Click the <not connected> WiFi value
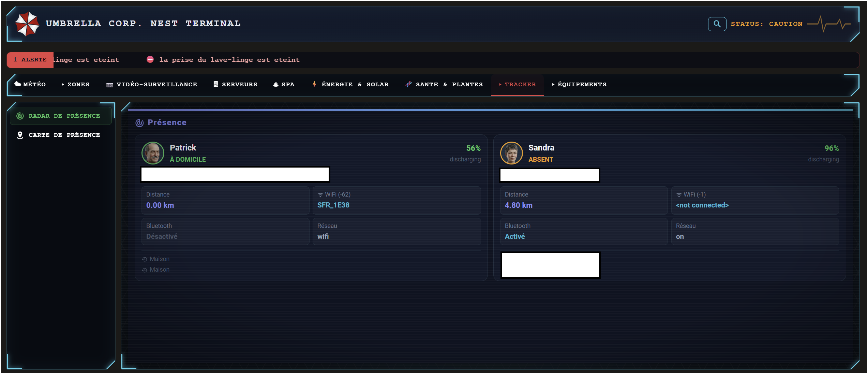 pyautogui.click(x=702, y=205)
